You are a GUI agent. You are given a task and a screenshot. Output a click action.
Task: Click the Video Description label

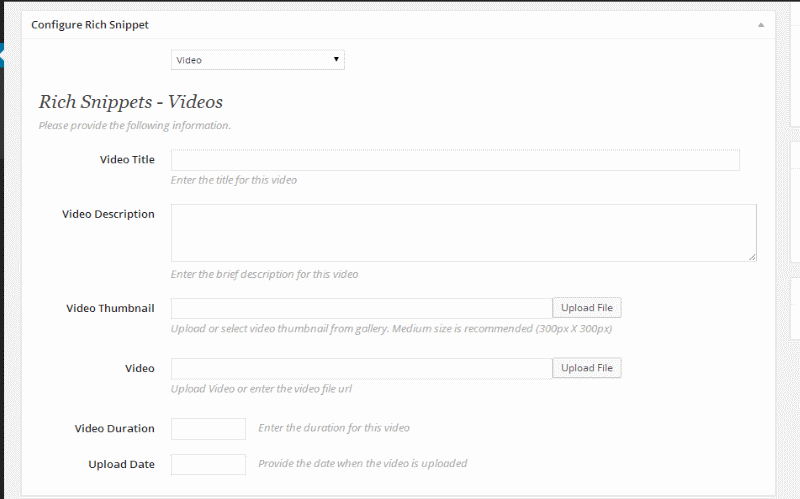[108, 214]
